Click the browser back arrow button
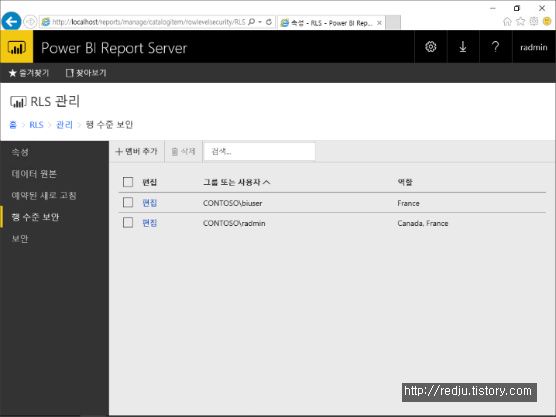The image size is (556, 417). [11, 22]
